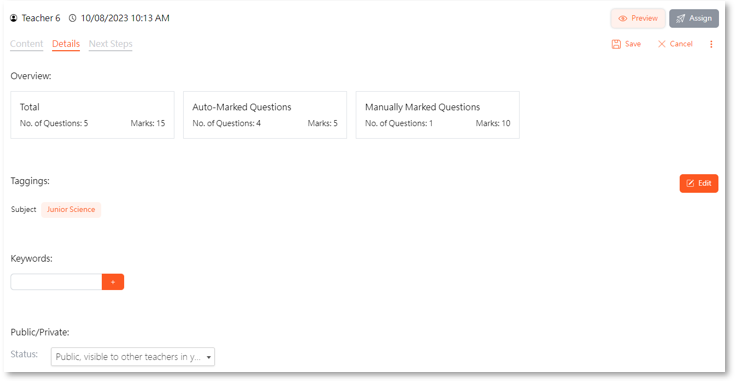The height and width of the screenshot is (381, 735).
Task: Select the Junior Science subject tag
Action: point(71,209)
